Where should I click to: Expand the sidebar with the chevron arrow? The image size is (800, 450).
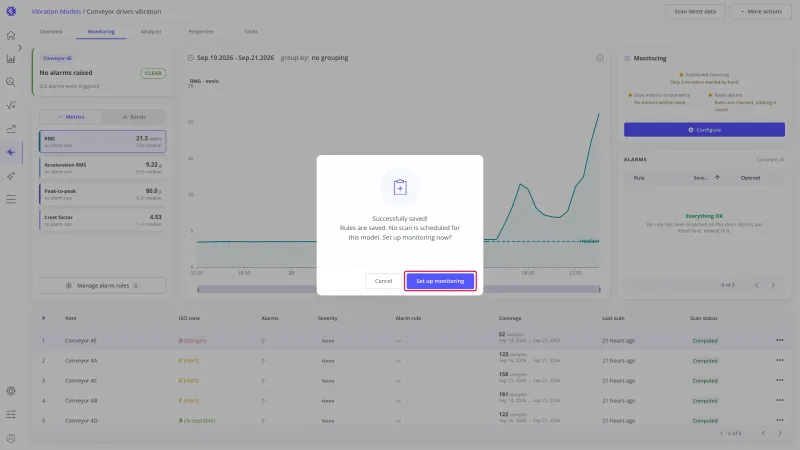pos(19,47)
